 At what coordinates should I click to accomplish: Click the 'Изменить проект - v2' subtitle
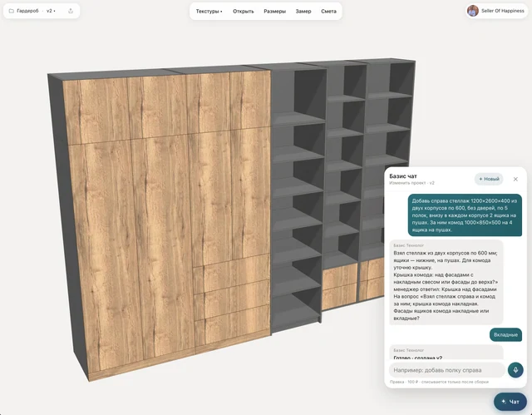(x=411, y=183)
